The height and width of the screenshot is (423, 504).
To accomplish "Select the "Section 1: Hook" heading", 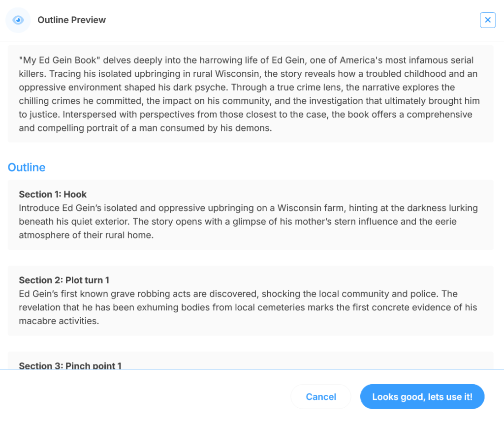I will click(x=53, y=194).
